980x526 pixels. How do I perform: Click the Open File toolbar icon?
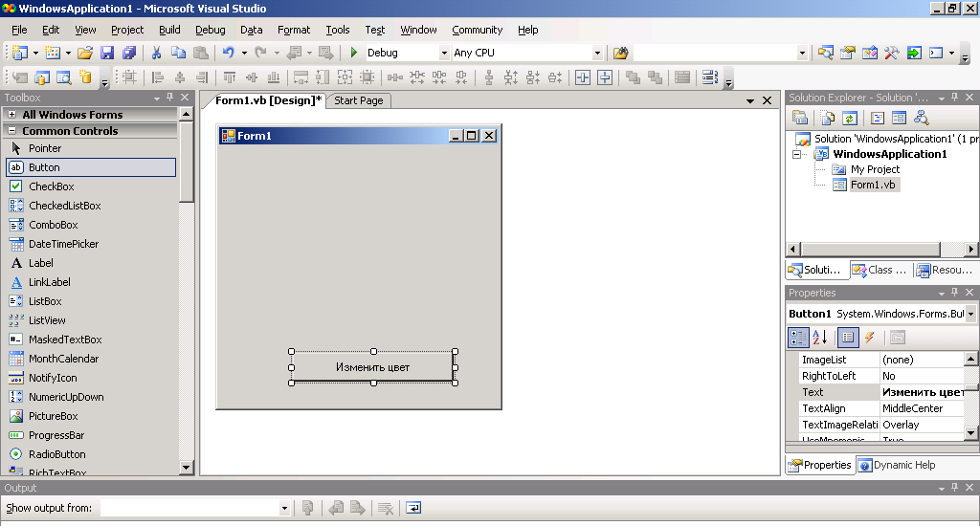coord(85,54)
